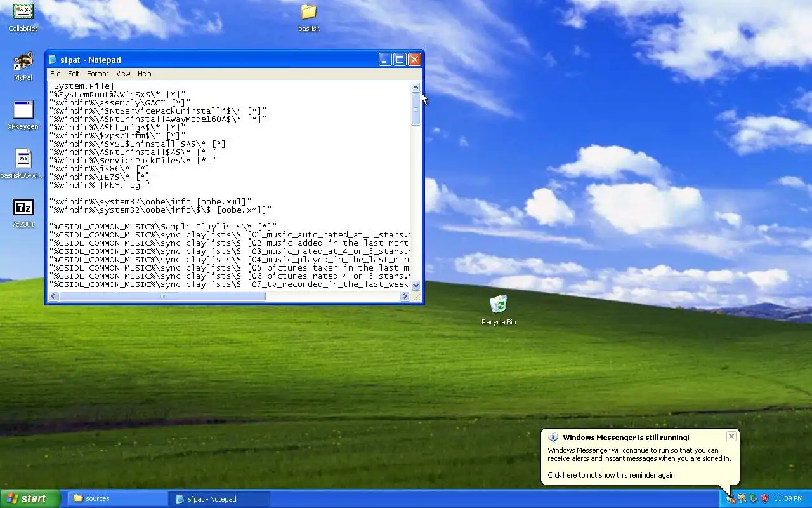The height and width of the screenshot is (508, 812).
Task: Select the MyPal desktop shortcut
Action: click(x=23, y=66)
